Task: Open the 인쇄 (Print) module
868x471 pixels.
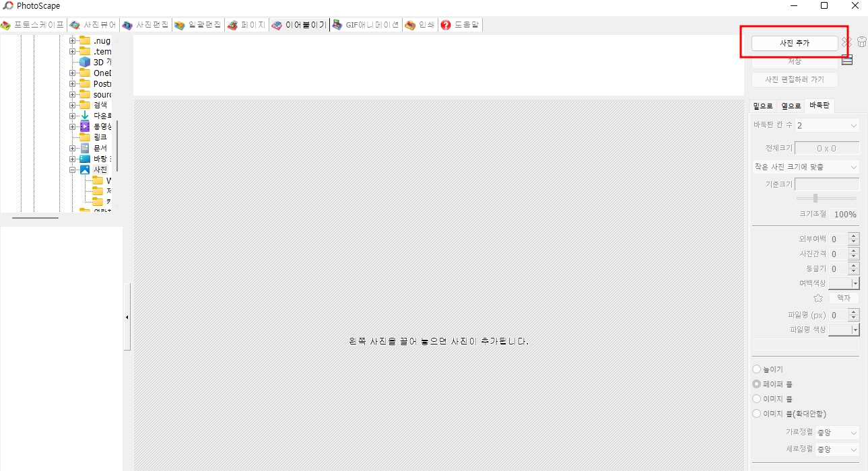Action: 420,24
